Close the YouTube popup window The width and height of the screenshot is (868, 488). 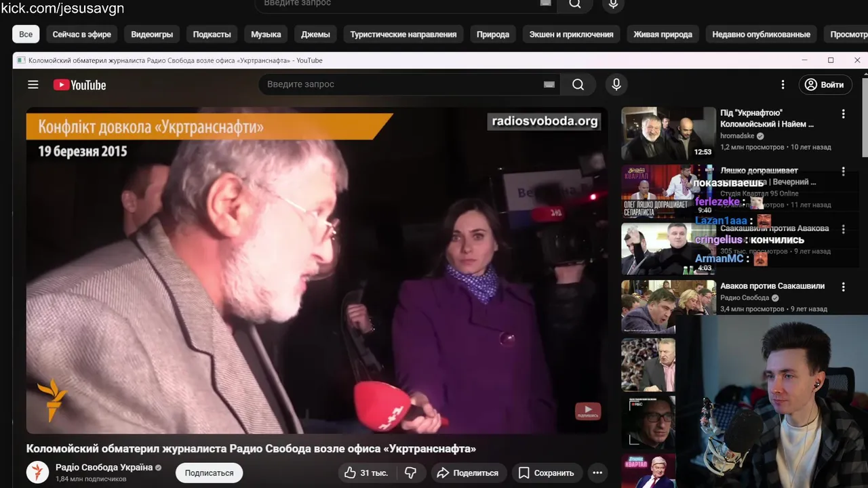(x=857, y=60)
